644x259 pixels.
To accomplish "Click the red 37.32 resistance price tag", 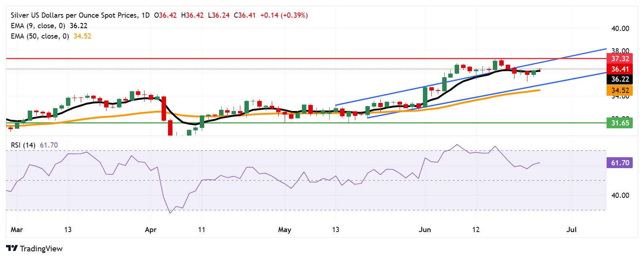I will 619,59.
